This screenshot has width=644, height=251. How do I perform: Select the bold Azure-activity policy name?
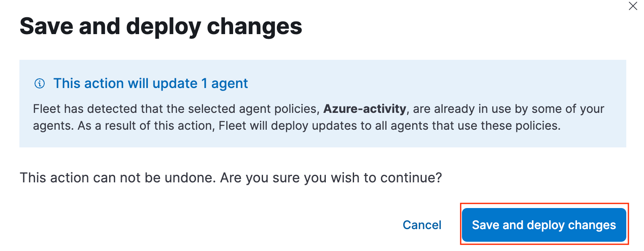[x=365, y=109]
